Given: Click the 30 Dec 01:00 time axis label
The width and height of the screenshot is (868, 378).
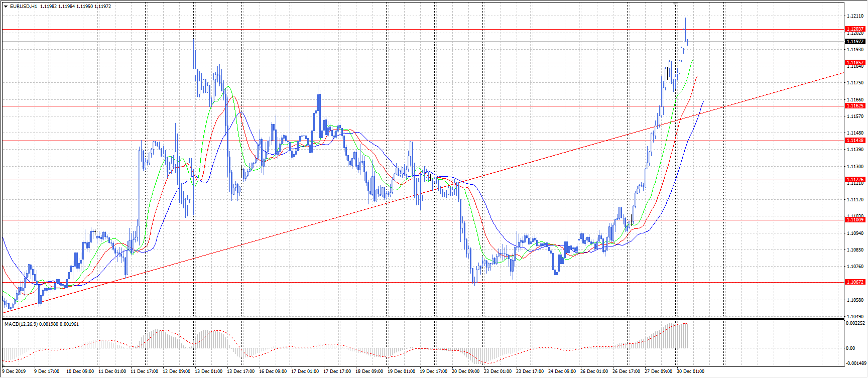Looking at the screenshot, I should click(x=690, y=371).
